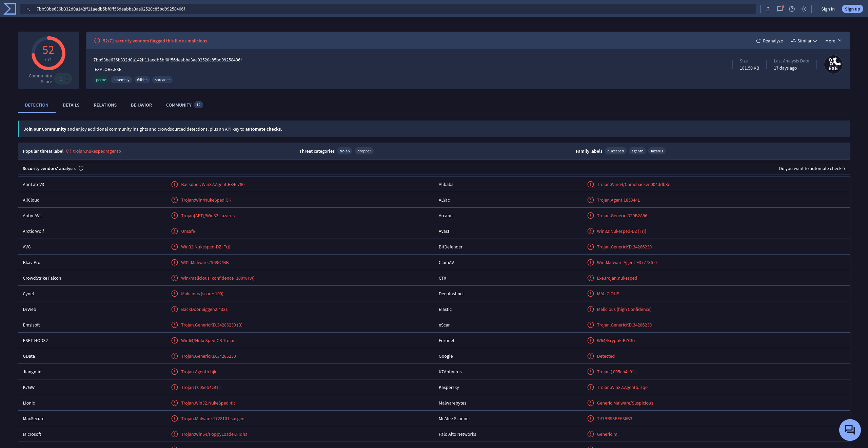Click the Sign up button
This screenshot has width=868, height=448.
coord(852,9)
